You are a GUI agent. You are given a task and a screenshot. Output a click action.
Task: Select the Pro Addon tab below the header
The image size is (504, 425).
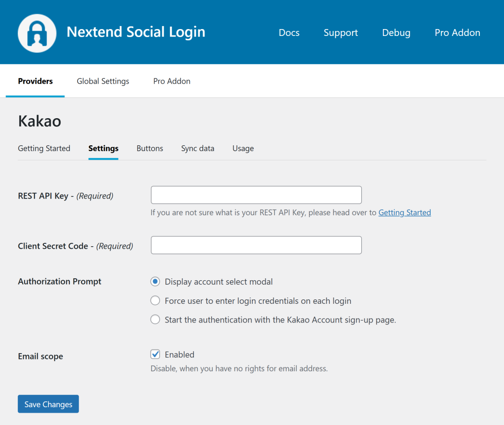[x=172, y=81]
